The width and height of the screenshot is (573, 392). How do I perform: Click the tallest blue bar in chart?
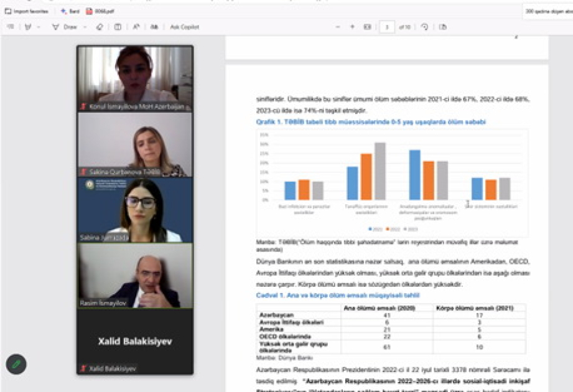[x=415, y=175]
